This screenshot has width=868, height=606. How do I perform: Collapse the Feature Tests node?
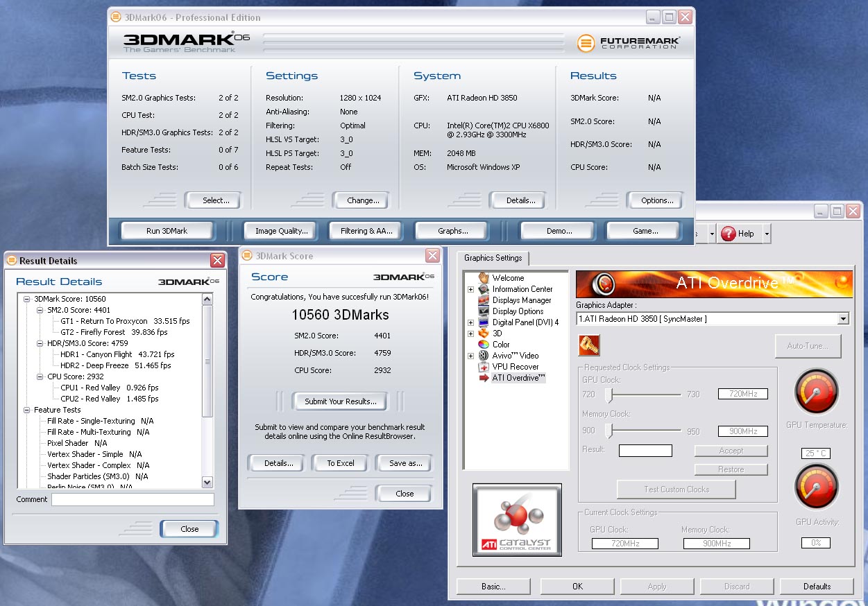[26, 410]
